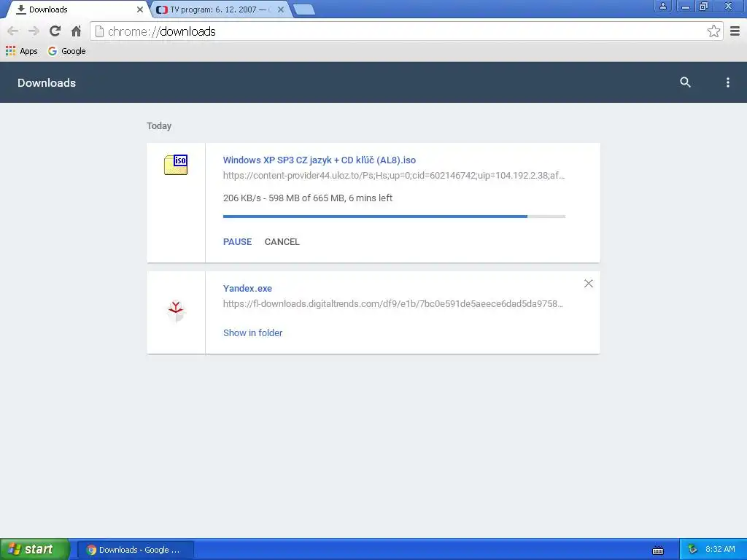Image resolution: width=747 pixels, height=560 pixels.
Task: Open the home page icon
Action: click(x=76, y=31)
